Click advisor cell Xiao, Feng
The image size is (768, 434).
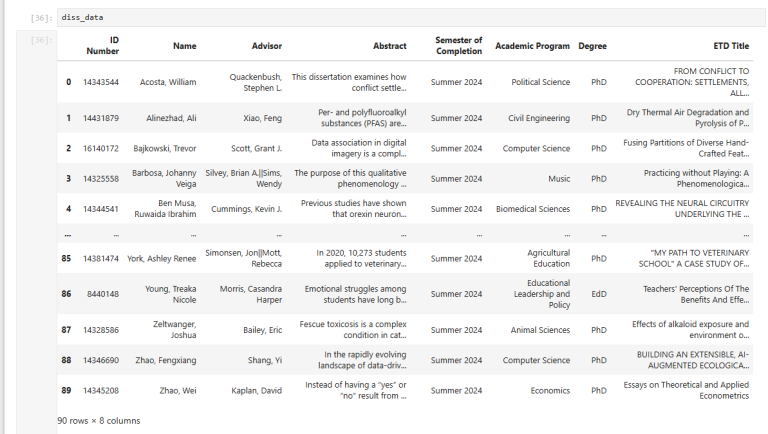tap(262, 118)
